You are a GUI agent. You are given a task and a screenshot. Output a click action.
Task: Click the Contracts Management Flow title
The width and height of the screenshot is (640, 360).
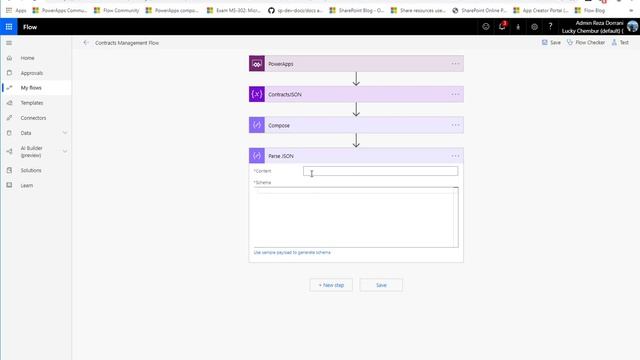[x=127, y=43]
